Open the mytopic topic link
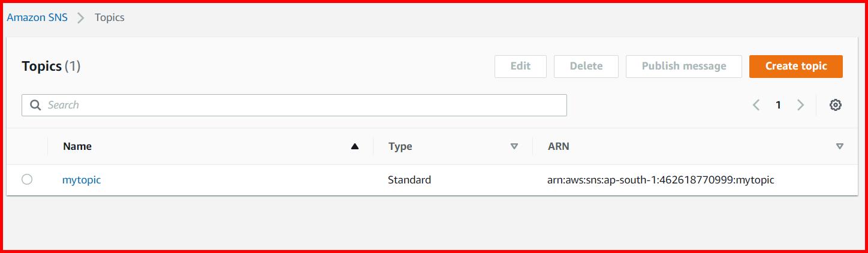Image resolution: width=868 pixels, height=253 pixels. (x=82, y=179)
